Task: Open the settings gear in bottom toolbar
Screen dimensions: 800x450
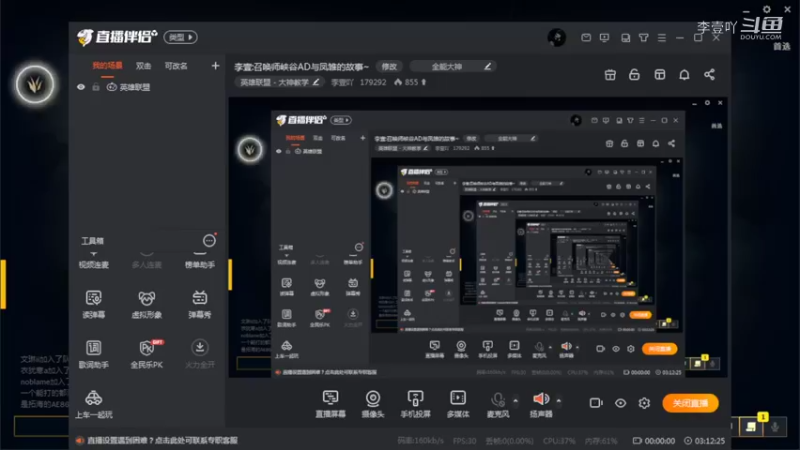Action: [x=644, y=403]
